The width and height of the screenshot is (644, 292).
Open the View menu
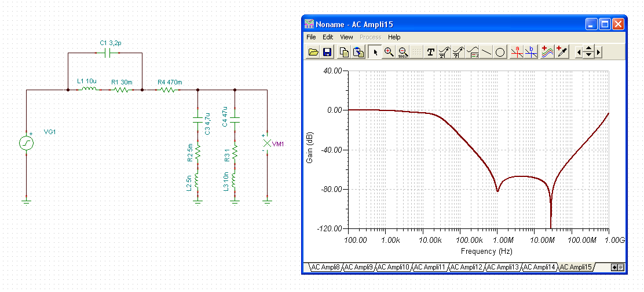(346, 37)
